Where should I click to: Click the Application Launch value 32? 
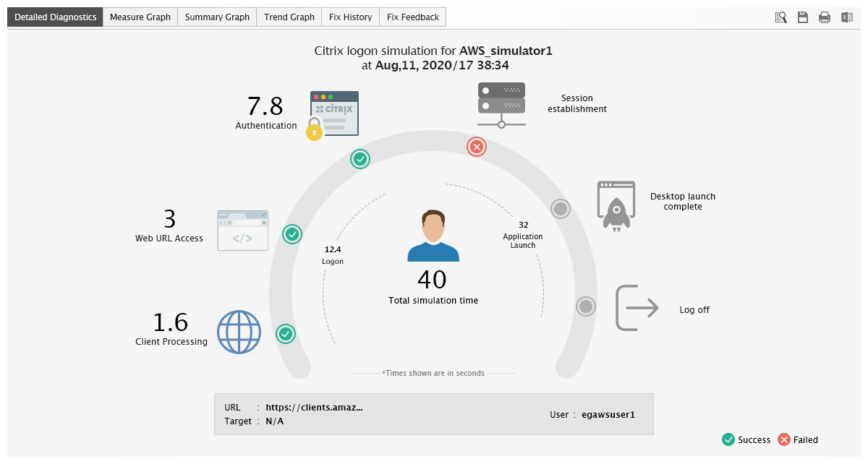524,225
